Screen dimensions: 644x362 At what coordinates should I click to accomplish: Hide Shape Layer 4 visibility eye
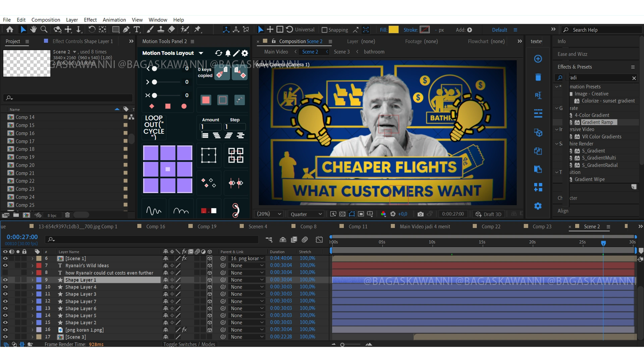tap(5, 287)
